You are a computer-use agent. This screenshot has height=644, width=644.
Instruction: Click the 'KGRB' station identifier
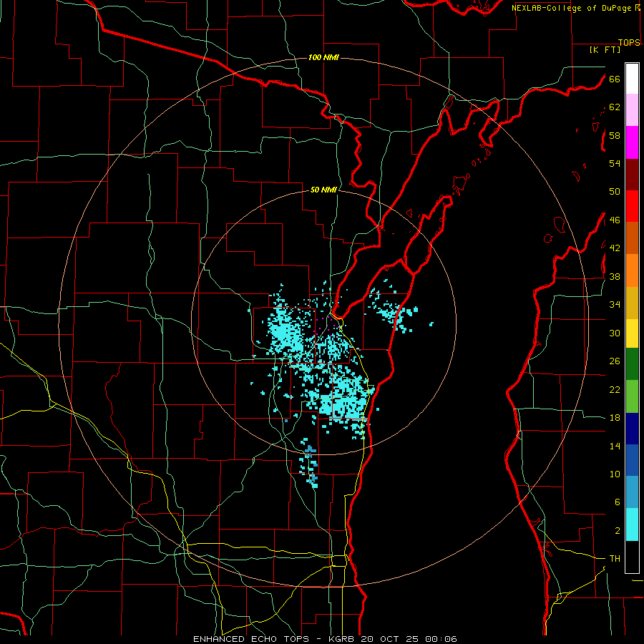tap(343, 639)
